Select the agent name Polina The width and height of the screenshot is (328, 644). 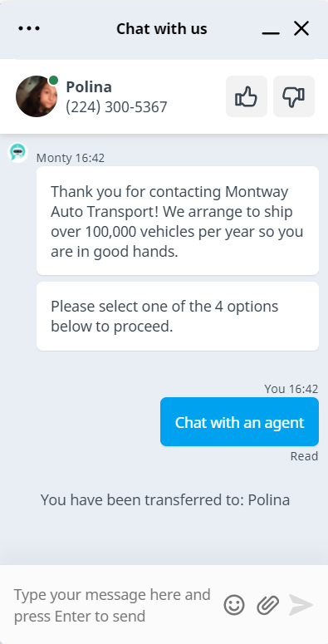tap(89, 87)
